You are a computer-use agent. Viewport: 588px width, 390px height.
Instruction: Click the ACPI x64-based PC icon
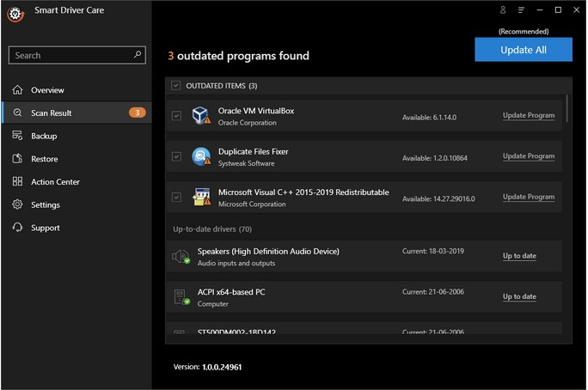tap(181, 297)
